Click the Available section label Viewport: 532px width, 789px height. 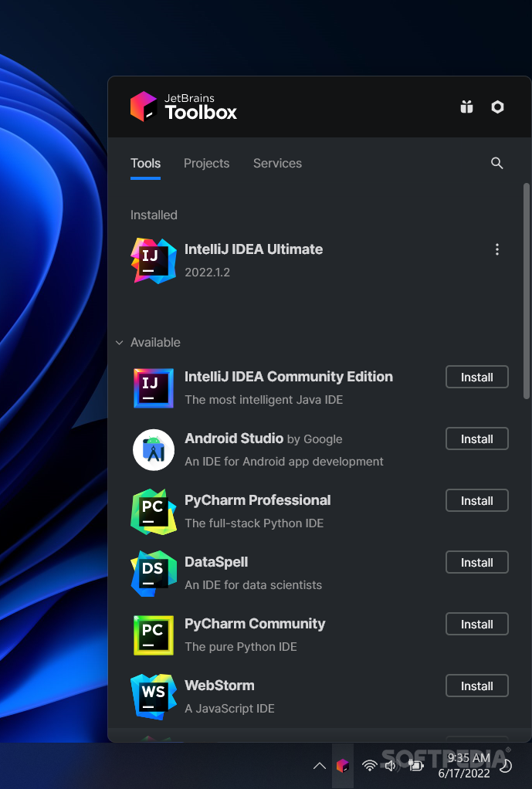pos(155,342)
